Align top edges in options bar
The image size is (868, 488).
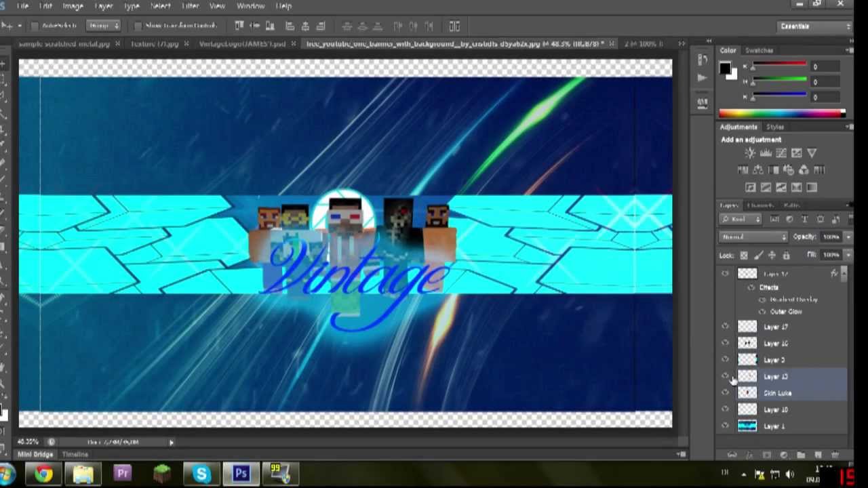(239, 26)
